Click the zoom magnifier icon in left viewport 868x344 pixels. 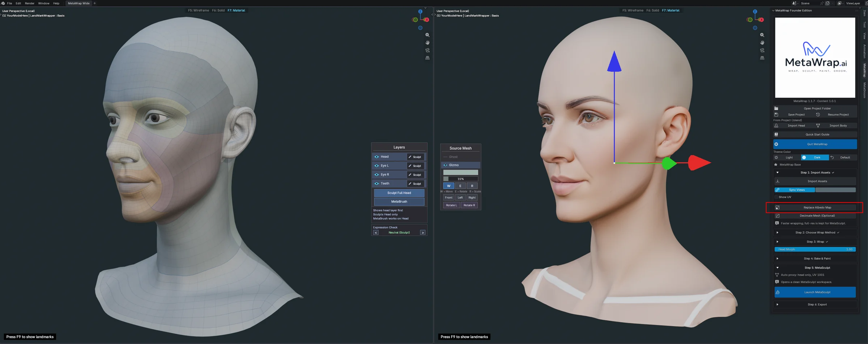(427, 35)
